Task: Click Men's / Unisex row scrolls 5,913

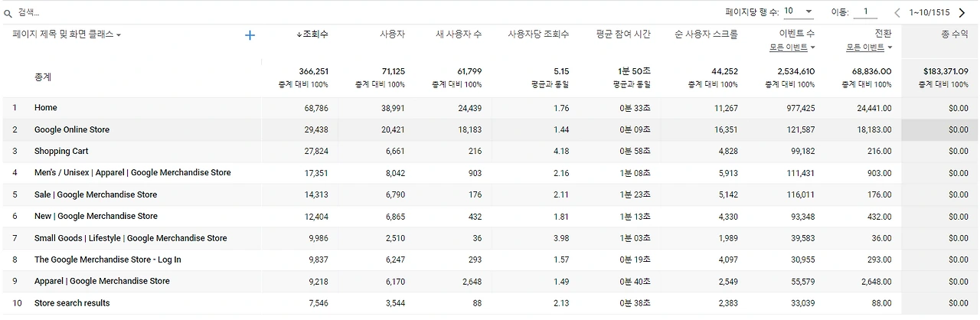Action: point(727,173)
